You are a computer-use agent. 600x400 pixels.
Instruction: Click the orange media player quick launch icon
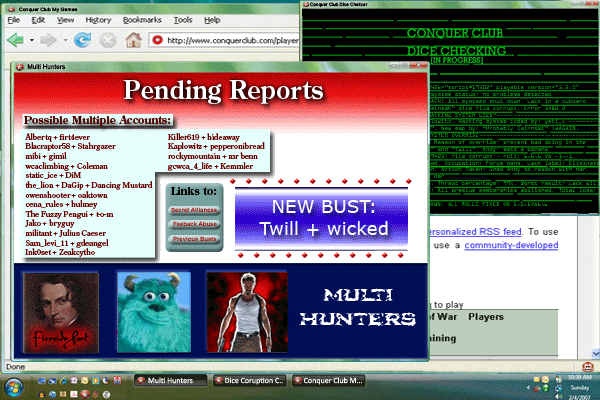(x=96, y=380)
